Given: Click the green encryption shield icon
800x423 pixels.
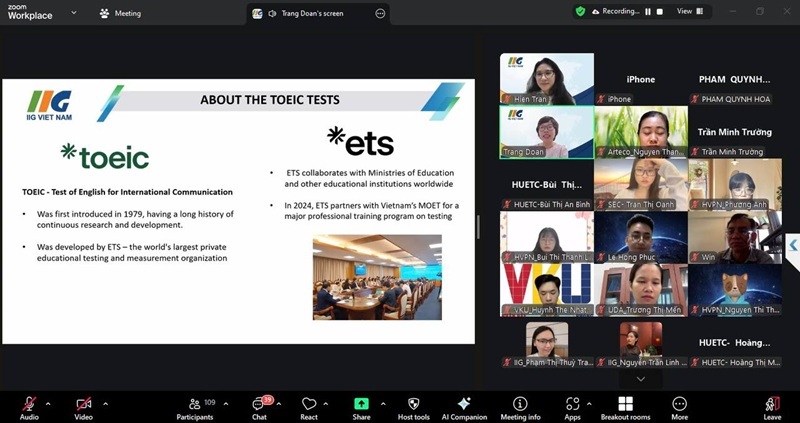Looking at the screenshot, I should 580,11.
